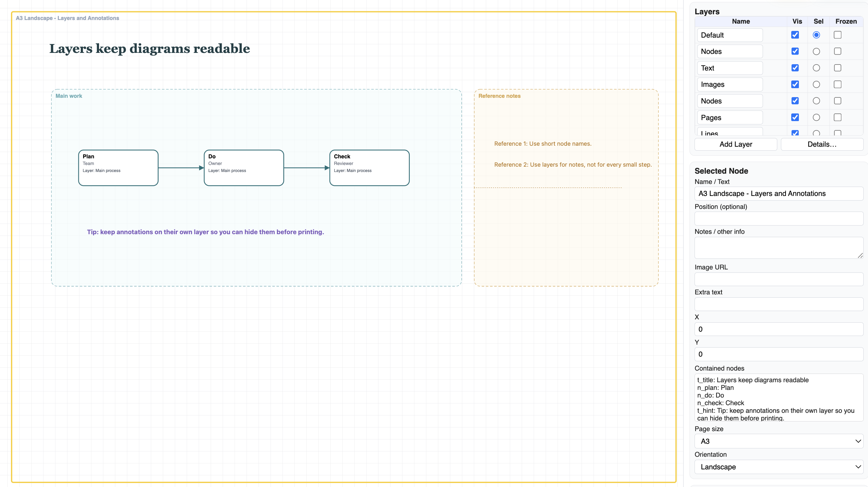This screenshot has width=868, height=487.
Task: Open the Page size dropdown showing A3
Action: (779, 441)
